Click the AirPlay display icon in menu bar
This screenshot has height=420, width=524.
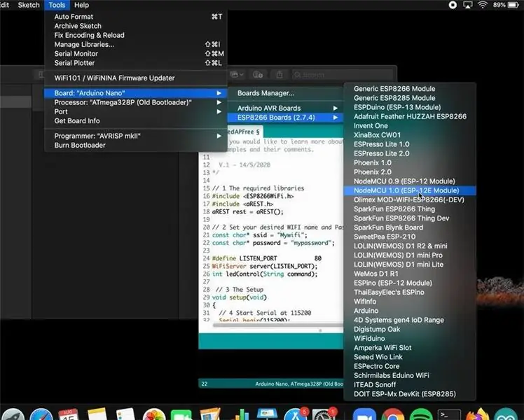coord(467,5)
